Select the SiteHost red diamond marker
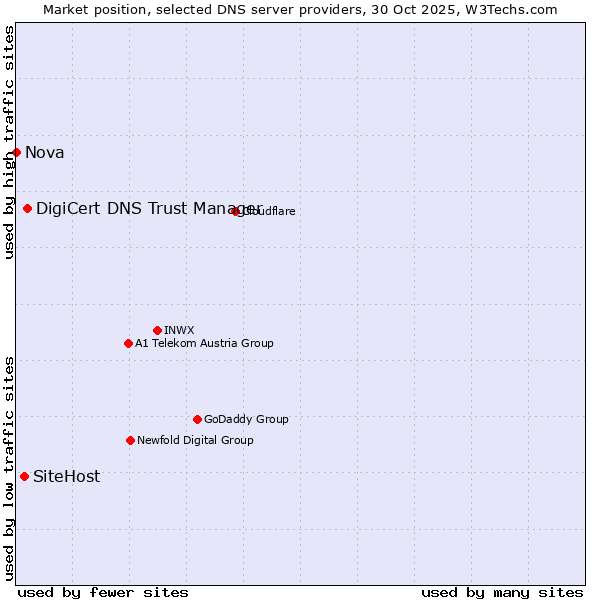600x600 pixels. click(25, 477)
